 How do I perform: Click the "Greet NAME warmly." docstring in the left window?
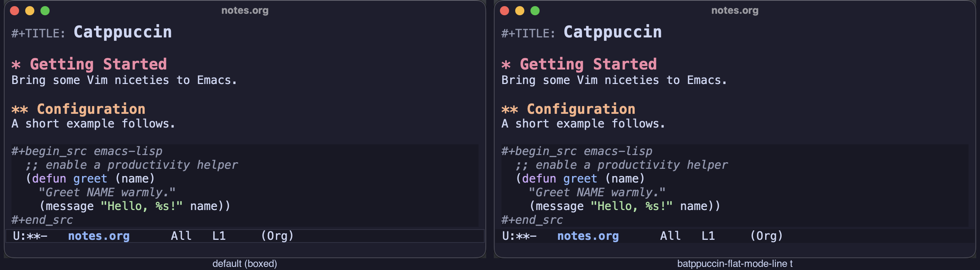click(107, 192)
